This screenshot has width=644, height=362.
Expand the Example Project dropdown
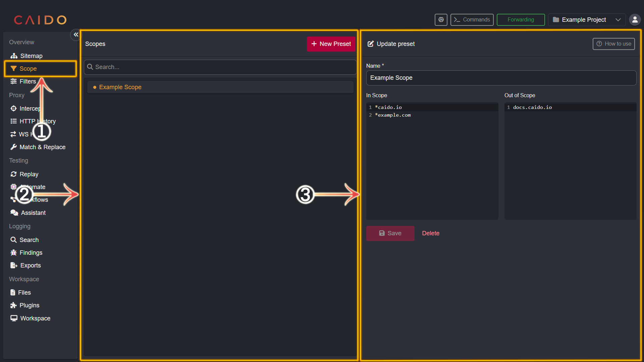point(587,20)
